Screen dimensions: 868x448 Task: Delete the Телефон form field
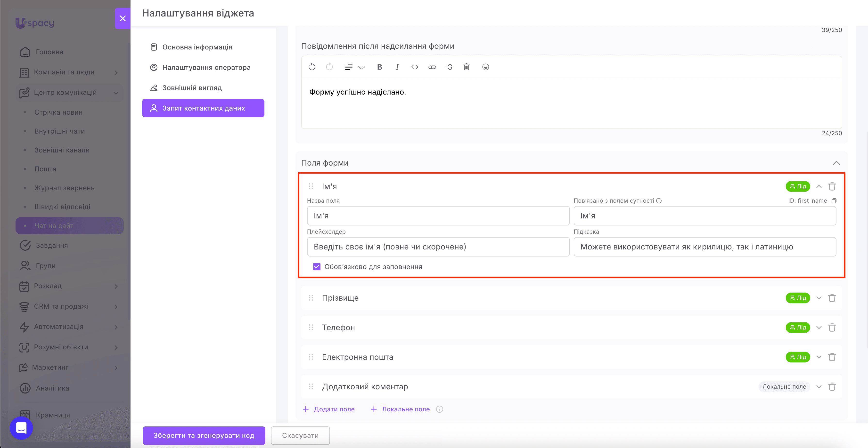[832, 328]
